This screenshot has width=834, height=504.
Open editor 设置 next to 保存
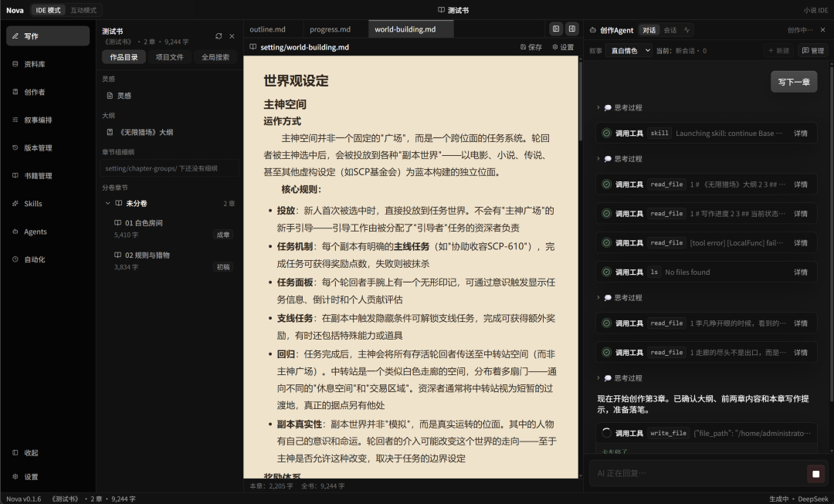[563, 47]
